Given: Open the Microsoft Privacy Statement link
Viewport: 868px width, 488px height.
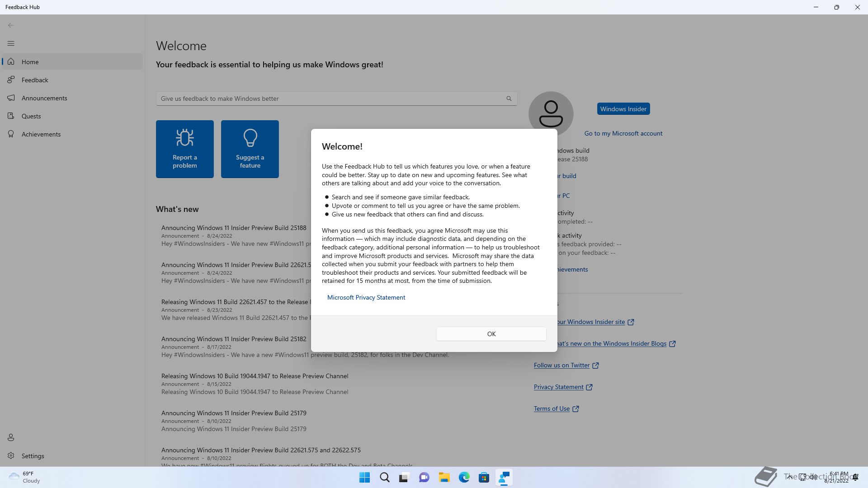Looking at the screenshot, I should coord(366,297).
